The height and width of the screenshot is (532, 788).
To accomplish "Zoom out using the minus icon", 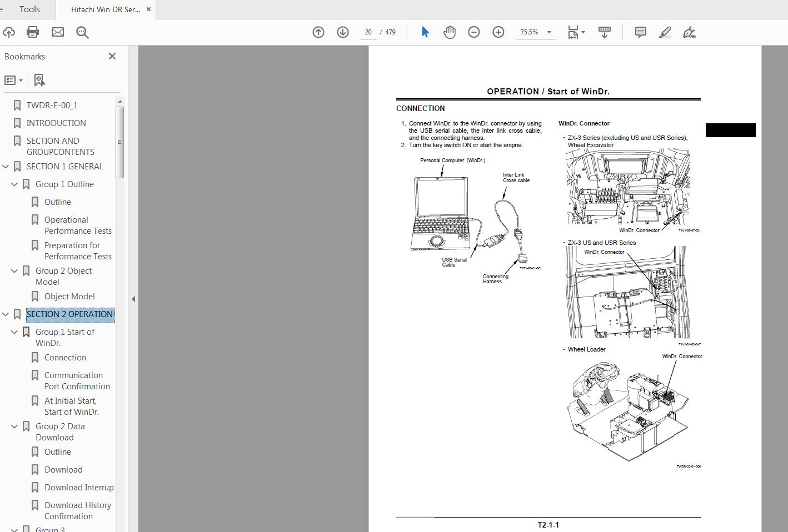I will coord(474,32).
